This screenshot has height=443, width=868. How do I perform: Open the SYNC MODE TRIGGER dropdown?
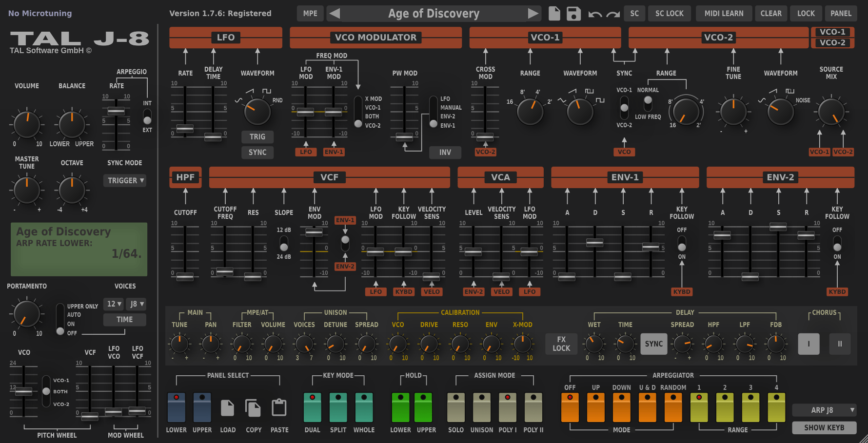pos(124,180)
